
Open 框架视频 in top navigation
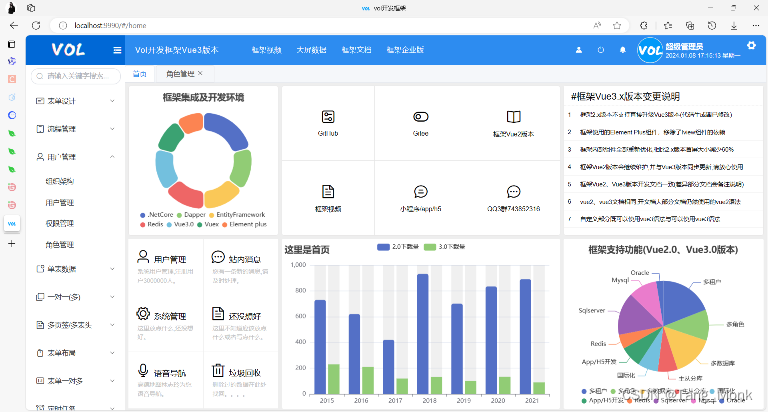266,50
